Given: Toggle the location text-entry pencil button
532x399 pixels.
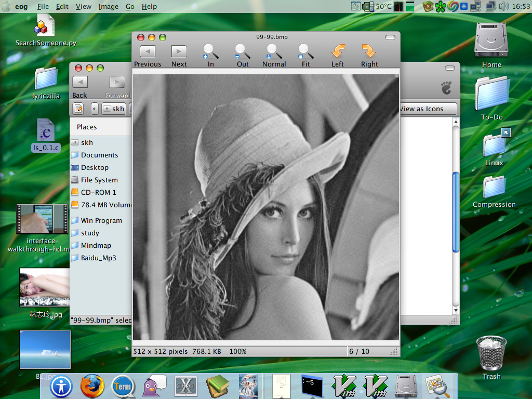Looking at the screenshot, I should pyautogui.click(x=78, y=109).
